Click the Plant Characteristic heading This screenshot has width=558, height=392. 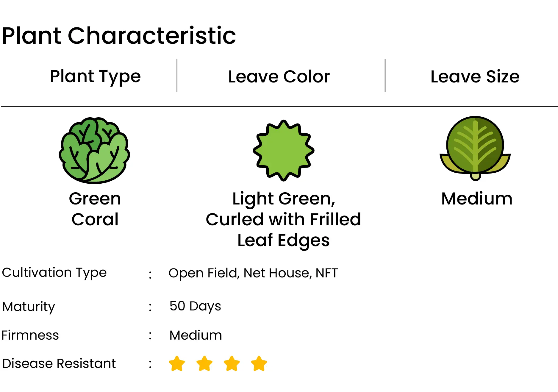point(119,36)
